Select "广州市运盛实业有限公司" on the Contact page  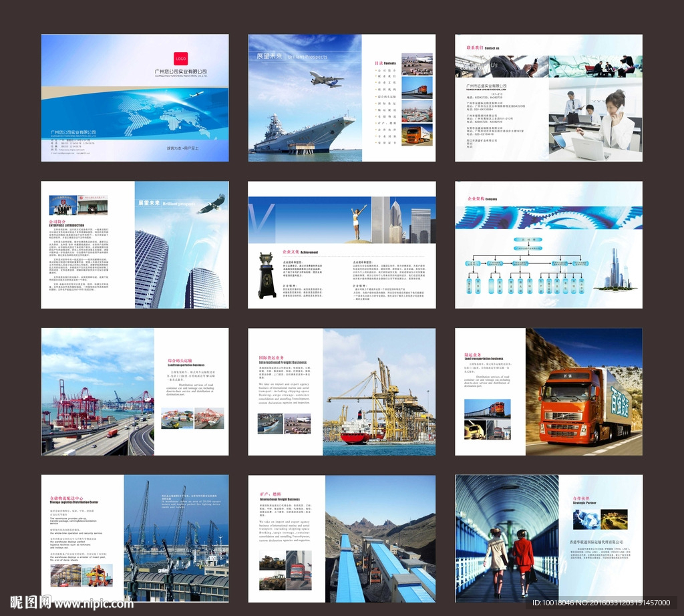tap(486, 86)
